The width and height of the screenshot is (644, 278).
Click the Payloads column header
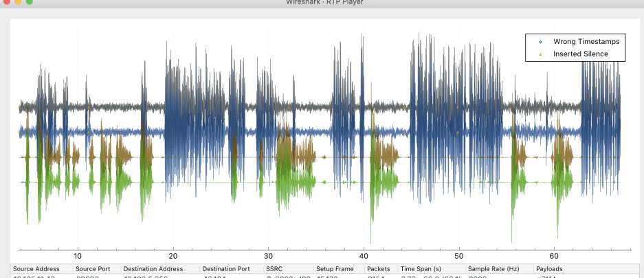pyautogui.click(x=551, y=268)
